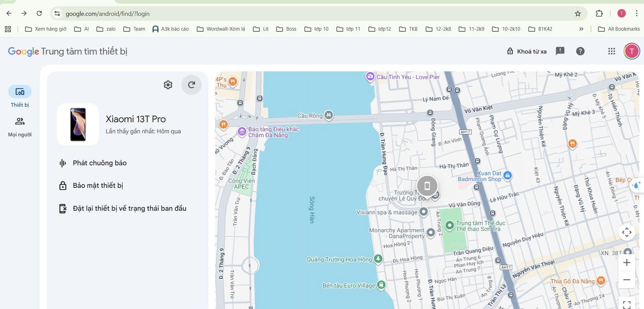Toggle fullscreen map view
Viewport: 644px width, 309px height.
click(626, 305)
